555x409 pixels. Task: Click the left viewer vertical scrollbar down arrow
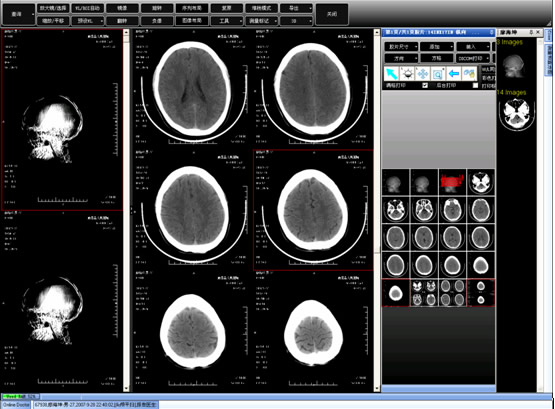coord(126,388)
